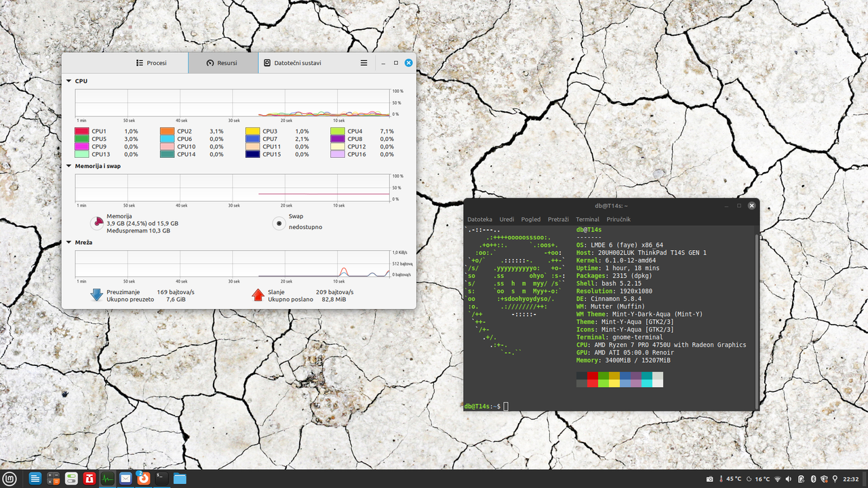Open the System Monitor hamburger menu
This screenshot has width=868, height=488.
(x=363, y=63)
